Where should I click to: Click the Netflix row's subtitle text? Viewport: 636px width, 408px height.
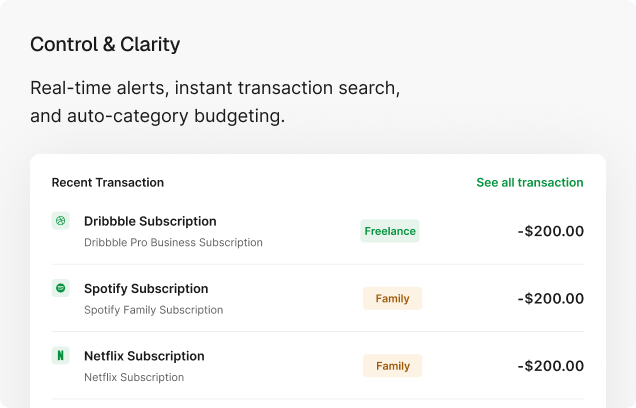pos(134,377)
